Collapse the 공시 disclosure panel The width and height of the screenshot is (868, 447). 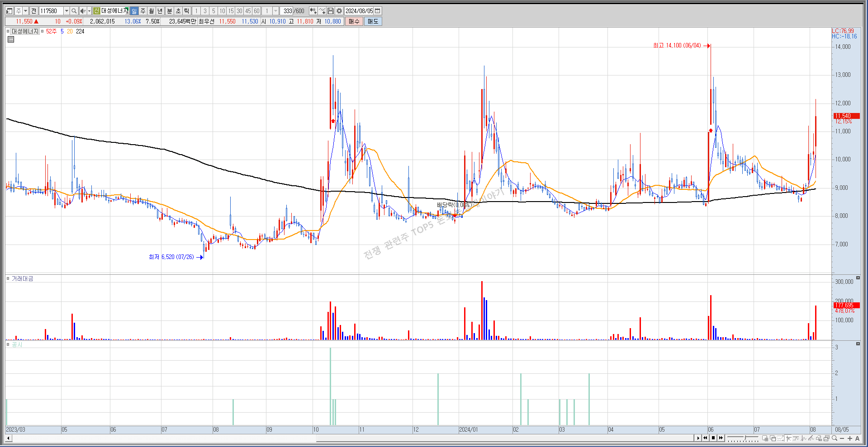[858, 344]
